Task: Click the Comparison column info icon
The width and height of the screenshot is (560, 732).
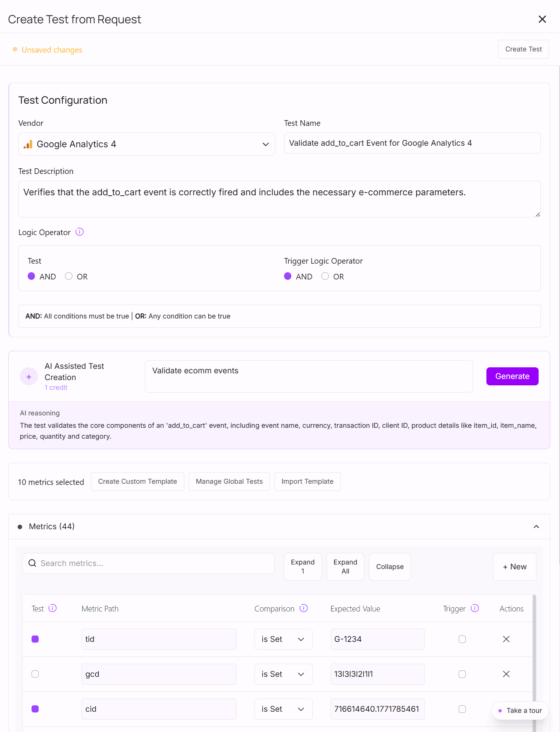Action: pos(304,608)
